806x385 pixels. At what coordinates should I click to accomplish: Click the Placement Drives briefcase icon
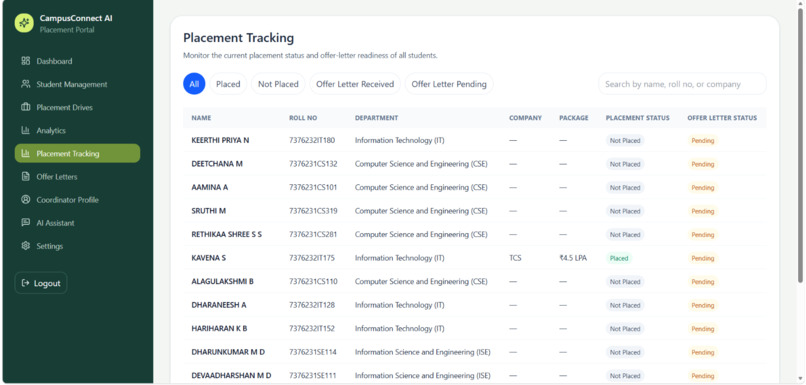tap(26, 107)
